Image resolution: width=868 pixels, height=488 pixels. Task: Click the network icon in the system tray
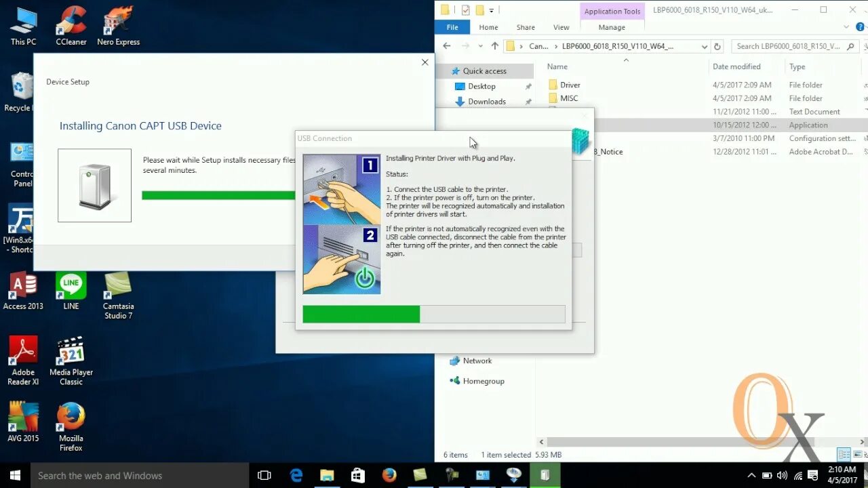pyautogui.click(x=798, y=476)
